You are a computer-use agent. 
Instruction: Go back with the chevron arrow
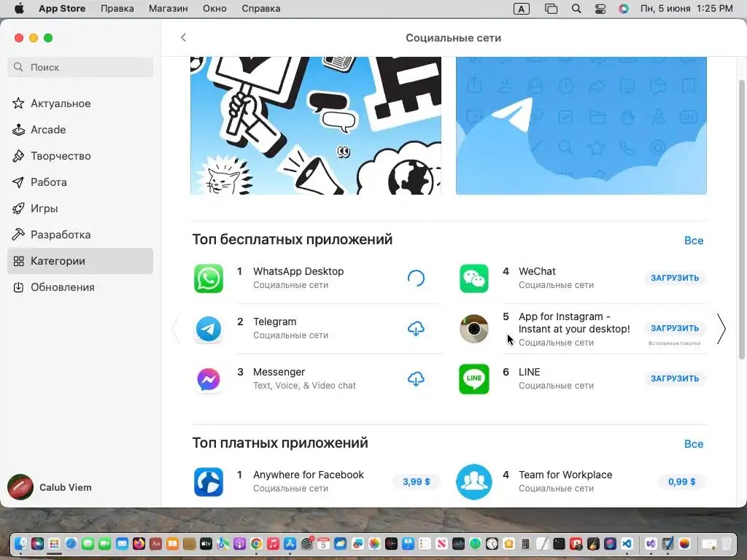[x=183, y=38]
